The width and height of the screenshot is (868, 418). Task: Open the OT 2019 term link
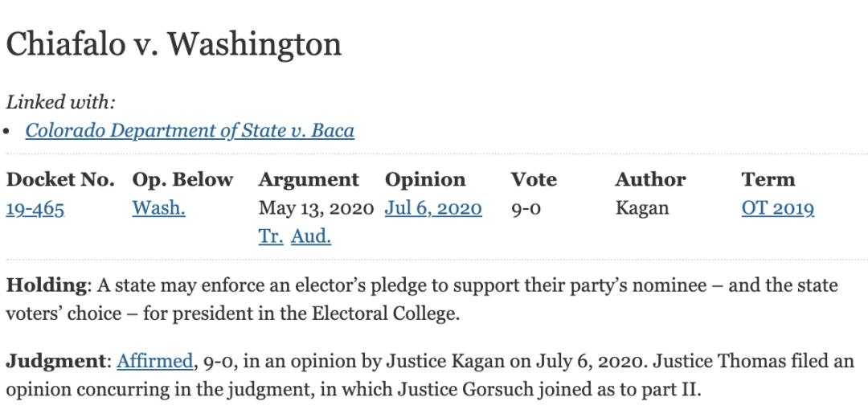click(778, 208)
